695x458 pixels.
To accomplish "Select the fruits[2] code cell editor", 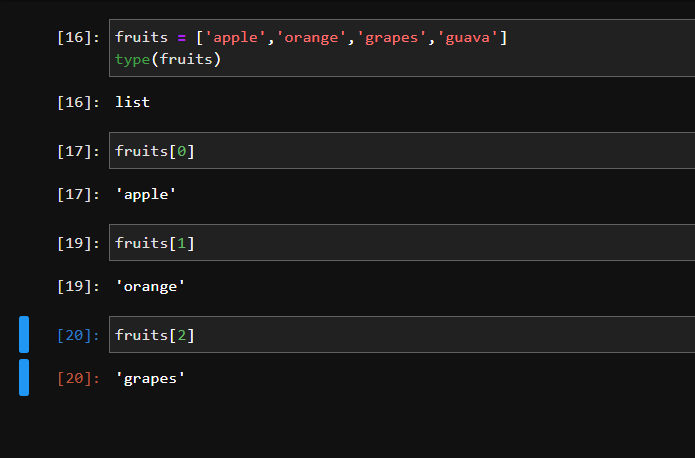I will [400, 335].
